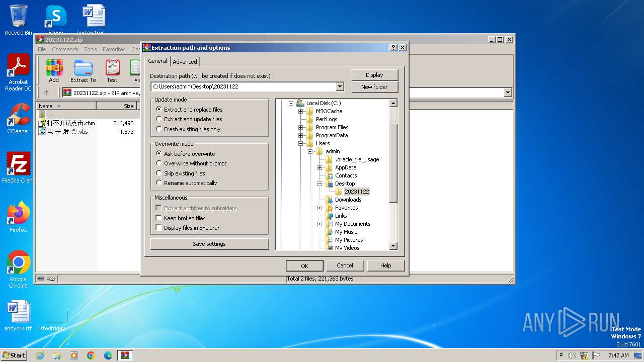The height and width of the screenshot is (362, 644).
Task: Collapse Local Disk (C:) tree node
Action: click(291, 103)
